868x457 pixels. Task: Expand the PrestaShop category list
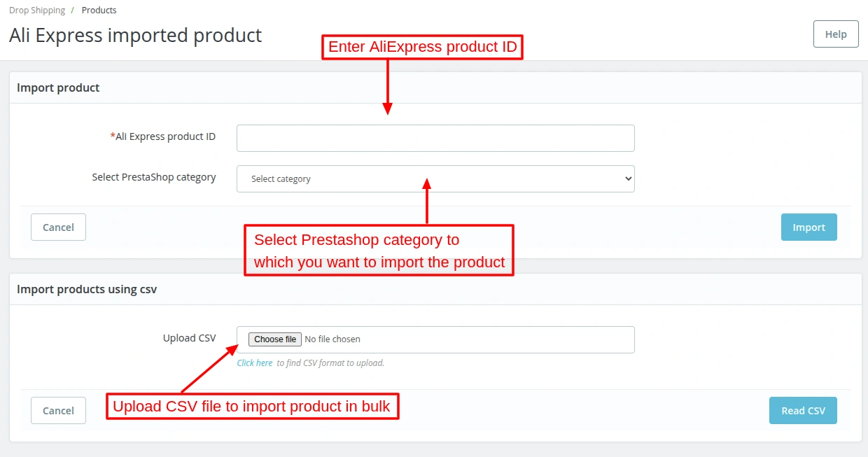click(435, 178)
